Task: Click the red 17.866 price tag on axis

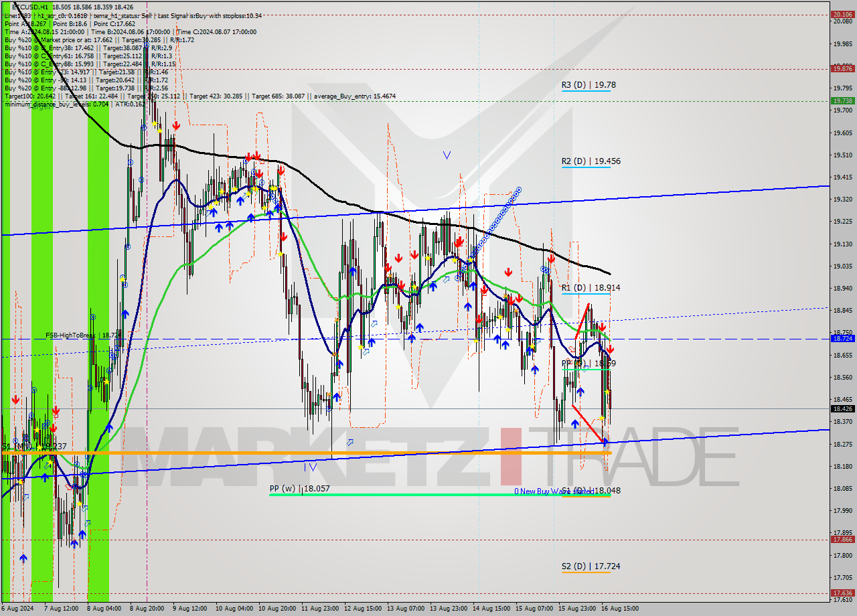Action: (x=842, y=539)
